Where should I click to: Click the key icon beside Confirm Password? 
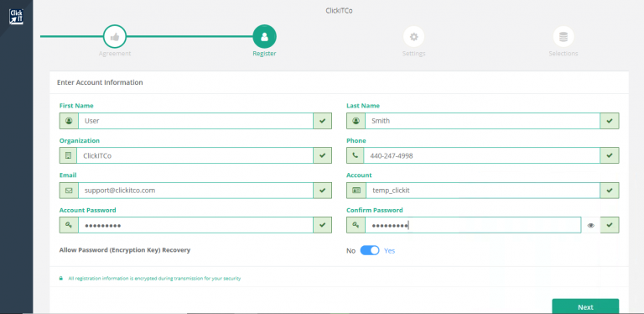tap(356, 225)
